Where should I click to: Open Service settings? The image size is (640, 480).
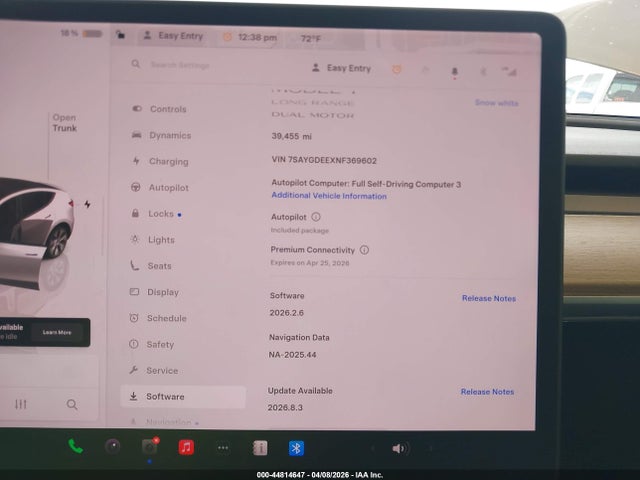[x=153, y=370]
